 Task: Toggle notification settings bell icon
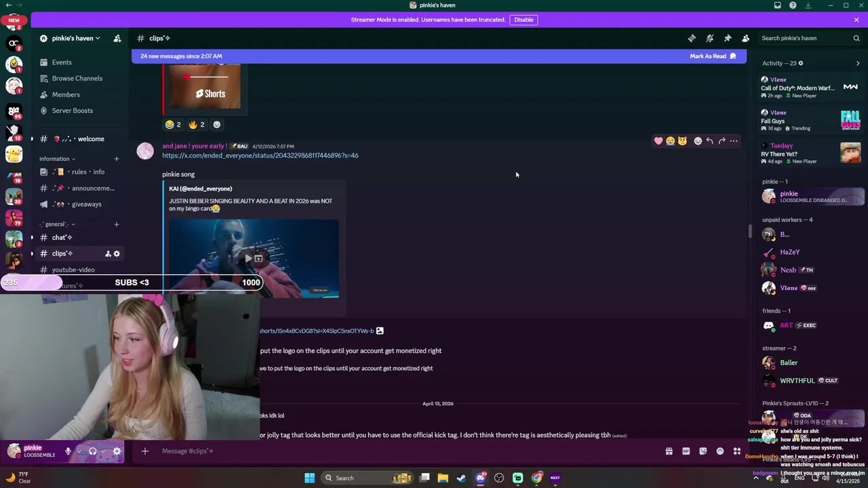(709, 39)
